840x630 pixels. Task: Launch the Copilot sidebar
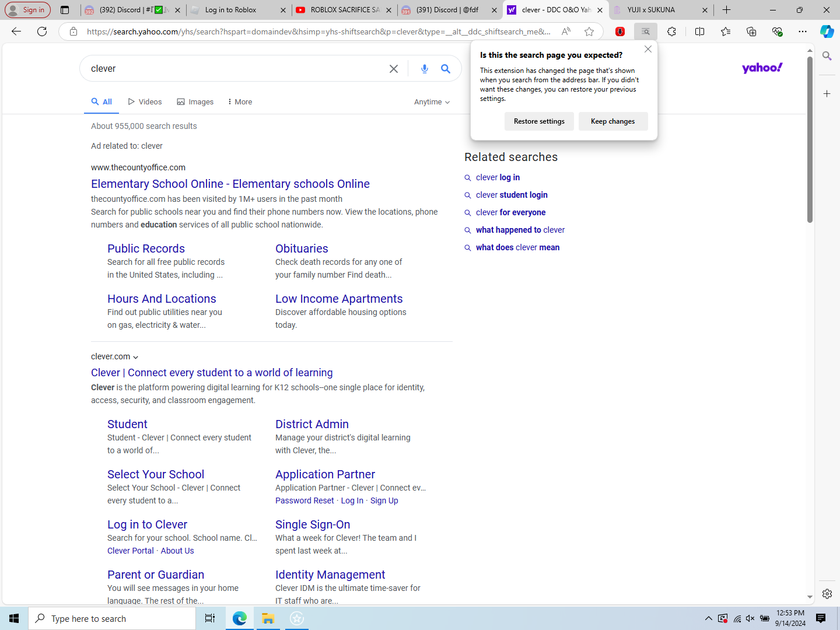click(827, 32)
